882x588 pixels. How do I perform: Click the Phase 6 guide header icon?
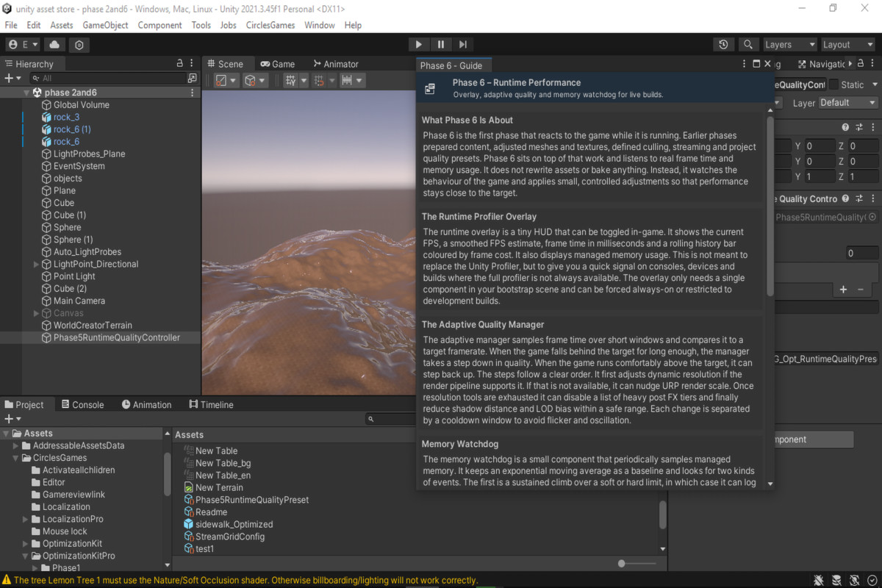coord(430,88)
